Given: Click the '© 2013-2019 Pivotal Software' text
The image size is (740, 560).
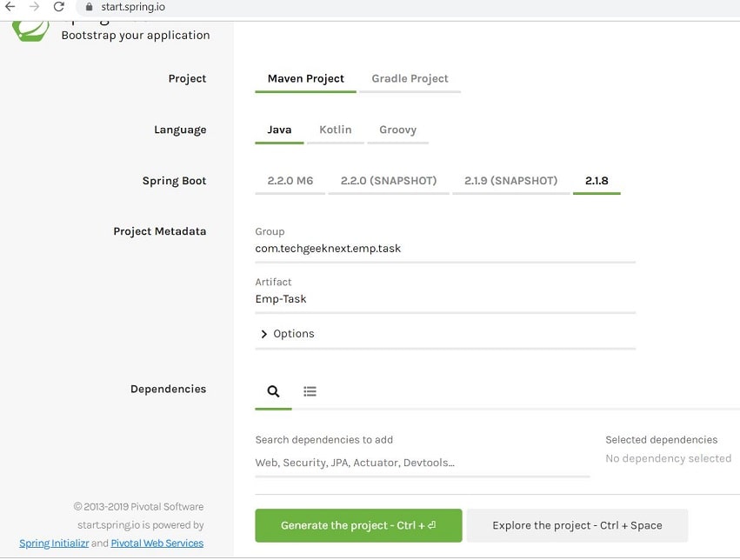Looking at the screenshot, I should pyautogui.click(x=139, y=507).
